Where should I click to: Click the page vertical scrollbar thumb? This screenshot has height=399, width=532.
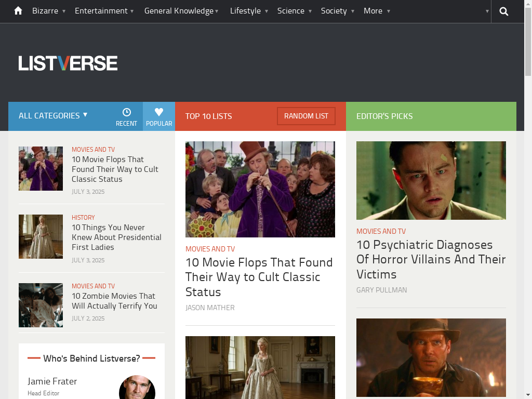[528, 41]
